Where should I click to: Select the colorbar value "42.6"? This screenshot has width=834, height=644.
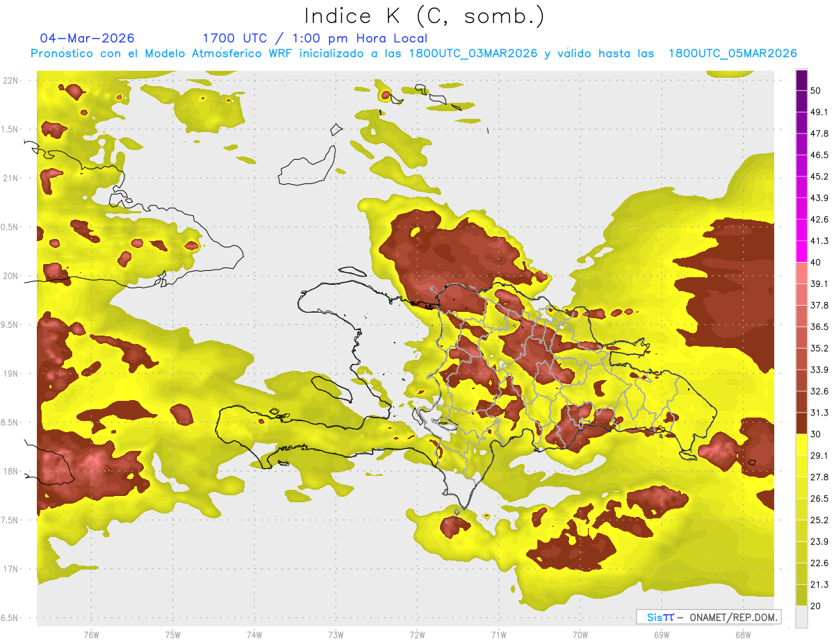[x=819, y=220]
